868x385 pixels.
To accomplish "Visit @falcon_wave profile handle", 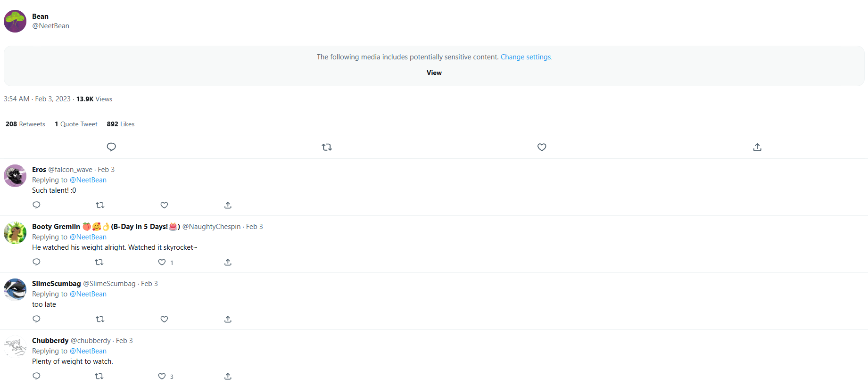I will point(70,170).
